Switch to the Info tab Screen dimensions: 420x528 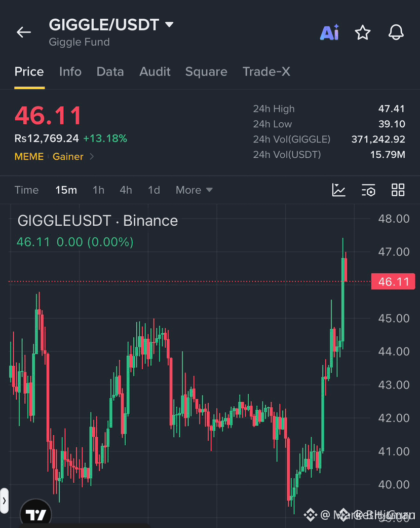pos(70,72)
